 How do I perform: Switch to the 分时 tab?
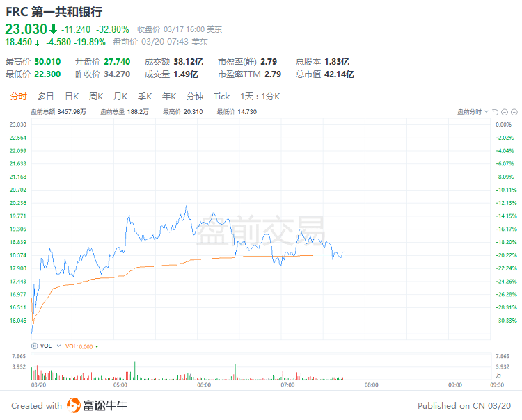pyautogui.click(x=19, y=97)
